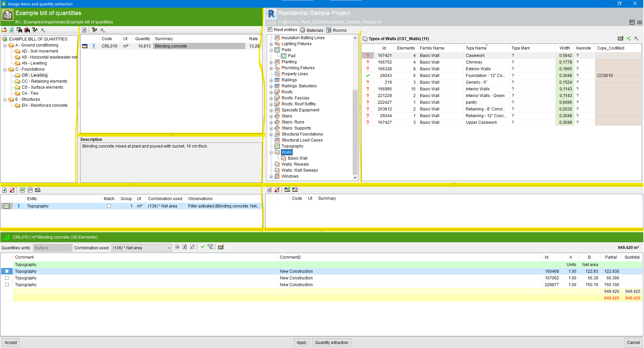Select Basic Wall under Walls

[x=298, y=158]
